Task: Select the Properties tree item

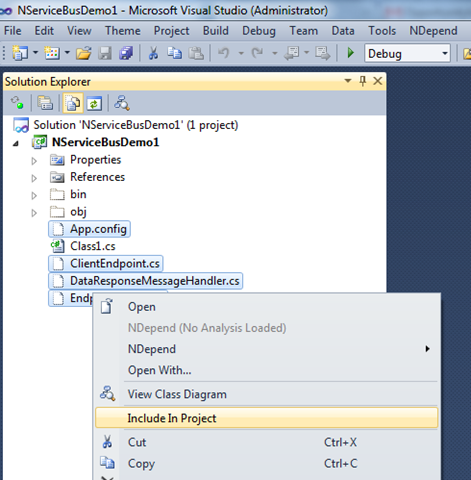Action: click(95, 160)
